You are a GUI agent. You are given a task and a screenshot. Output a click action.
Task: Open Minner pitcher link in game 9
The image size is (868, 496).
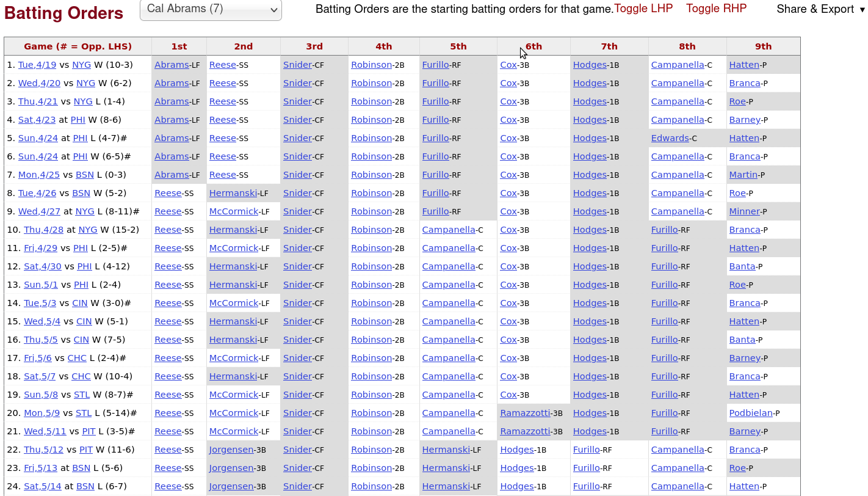click(x=745, y=211)
